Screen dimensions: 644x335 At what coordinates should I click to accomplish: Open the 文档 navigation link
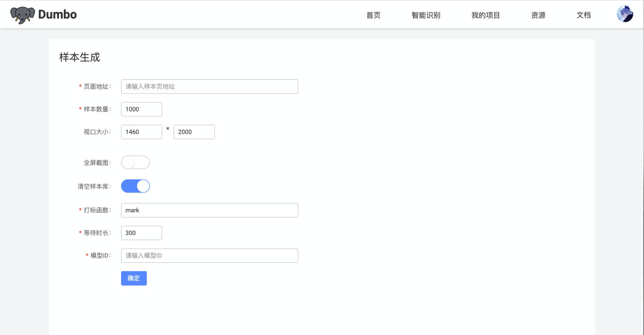coord(583,15)
